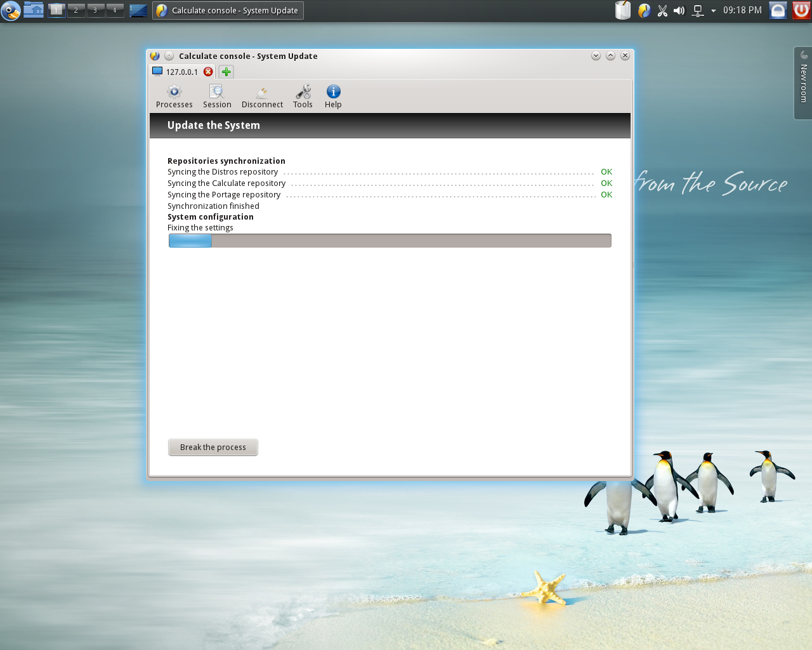Image resolution: width=812 pixels, height=650 pixels.
Task: Expand the hidden system tray icons arrow
Action: tap(714, 11)
